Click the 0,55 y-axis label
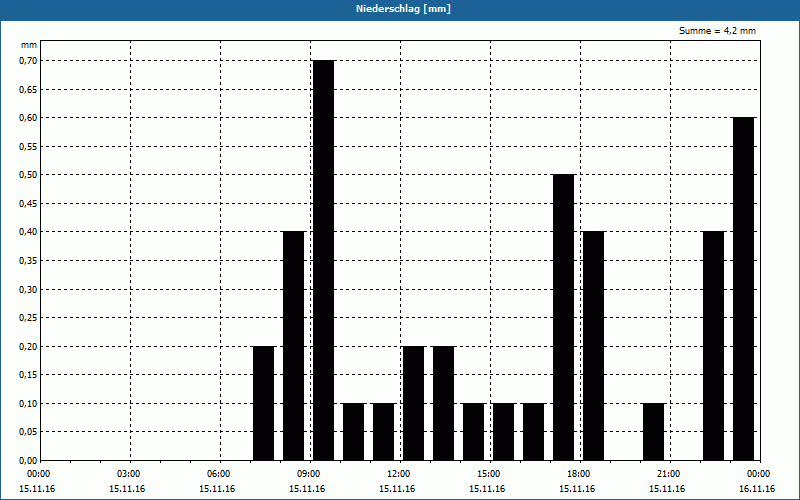The height and width of the screenshot is (500, 800). point(29,146)
